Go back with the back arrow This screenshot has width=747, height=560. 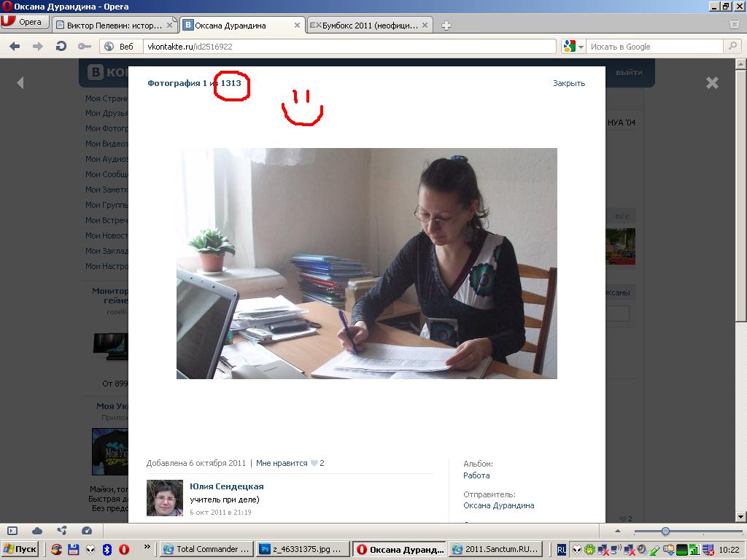coord(15,46)
